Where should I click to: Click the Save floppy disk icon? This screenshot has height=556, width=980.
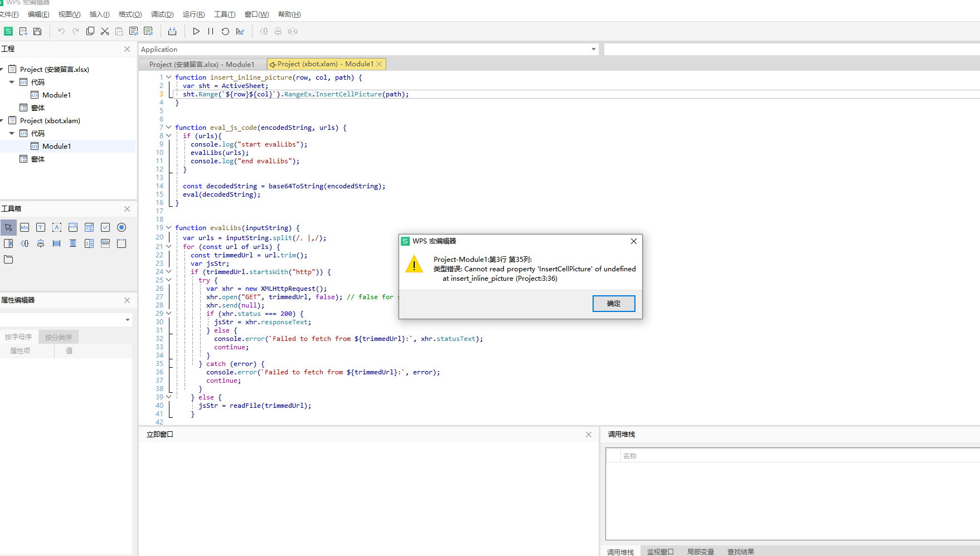[37, 32]
